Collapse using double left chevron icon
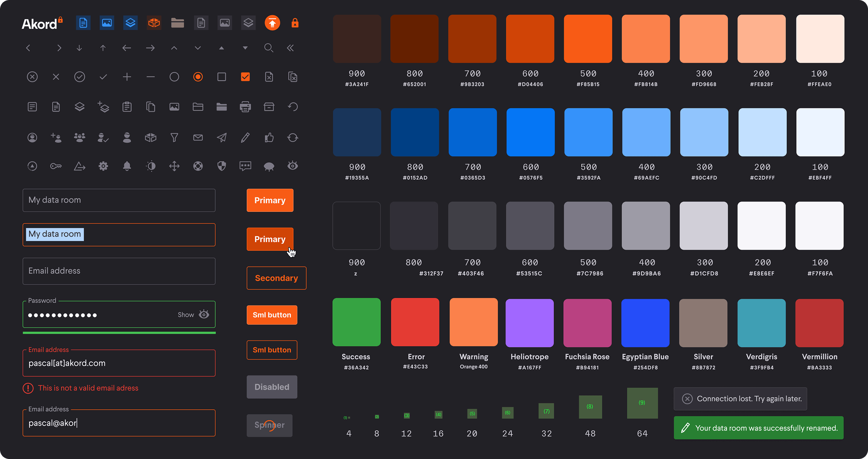 pyautogui.click(x=290, y=48)
